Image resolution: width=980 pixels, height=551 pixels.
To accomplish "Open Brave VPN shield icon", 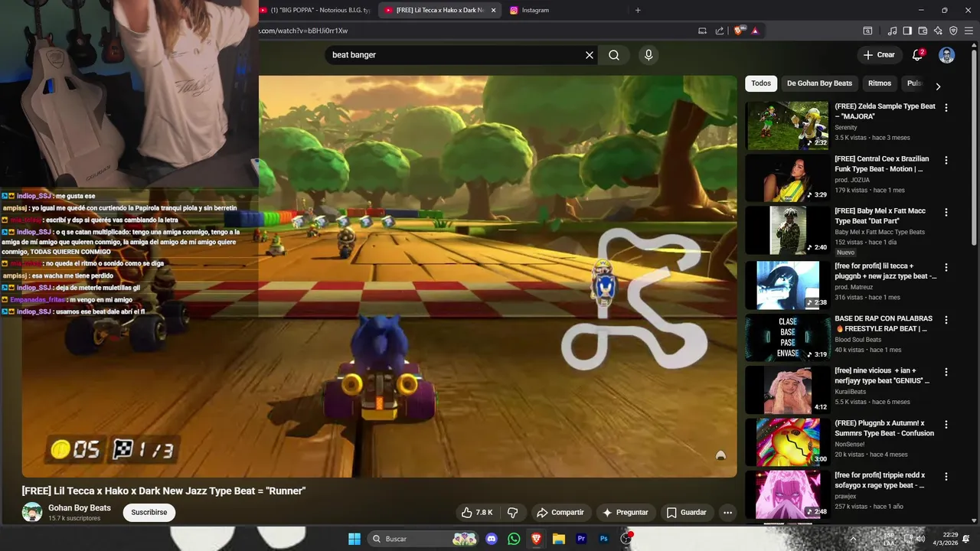I will point(953,31).
